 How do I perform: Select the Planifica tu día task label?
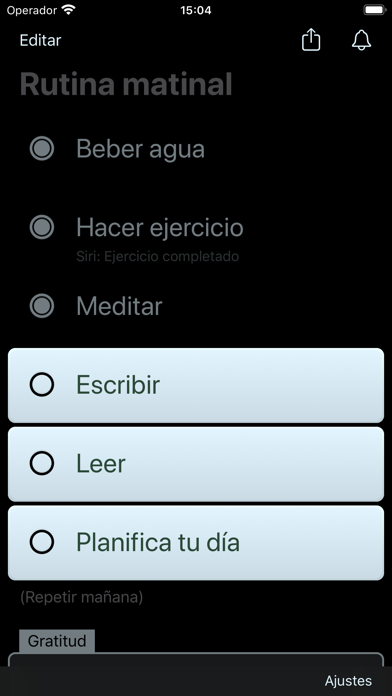(x=158, y=542)
